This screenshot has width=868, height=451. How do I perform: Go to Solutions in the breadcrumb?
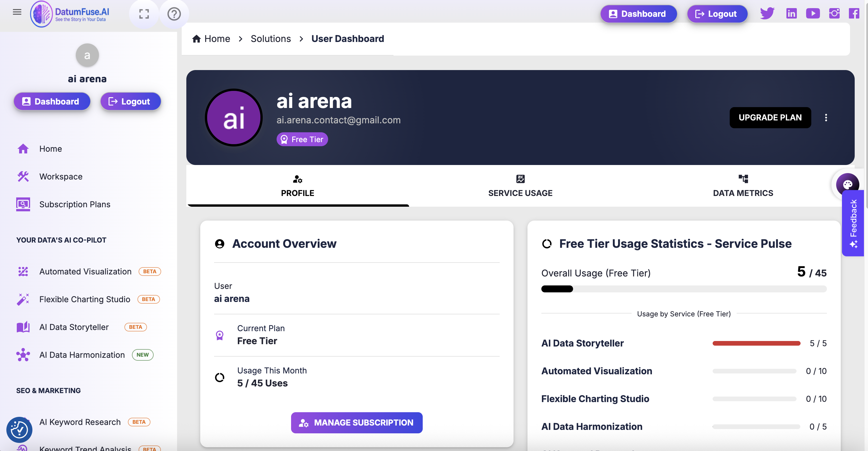click(271, 39)
